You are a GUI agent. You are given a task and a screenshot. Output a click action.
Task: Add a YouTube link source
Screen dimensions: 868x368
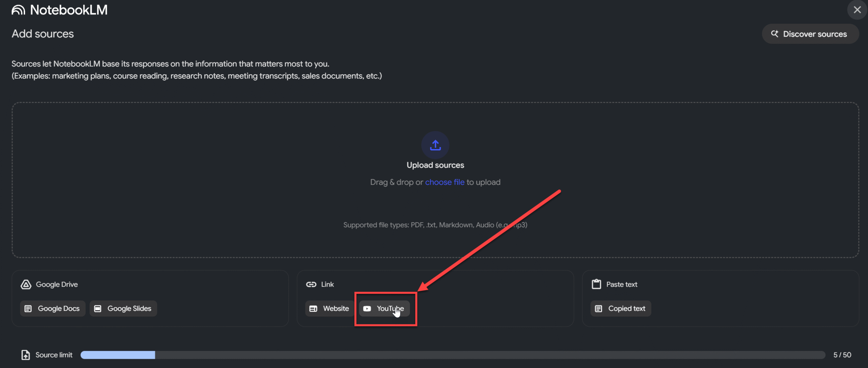click(x=384, y=308)
